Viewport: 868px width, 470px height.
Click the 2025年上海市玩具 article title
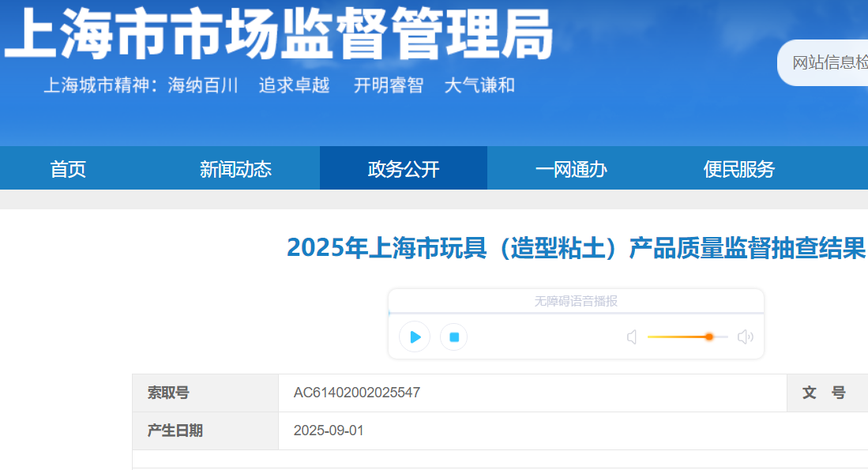coord(576,248)
